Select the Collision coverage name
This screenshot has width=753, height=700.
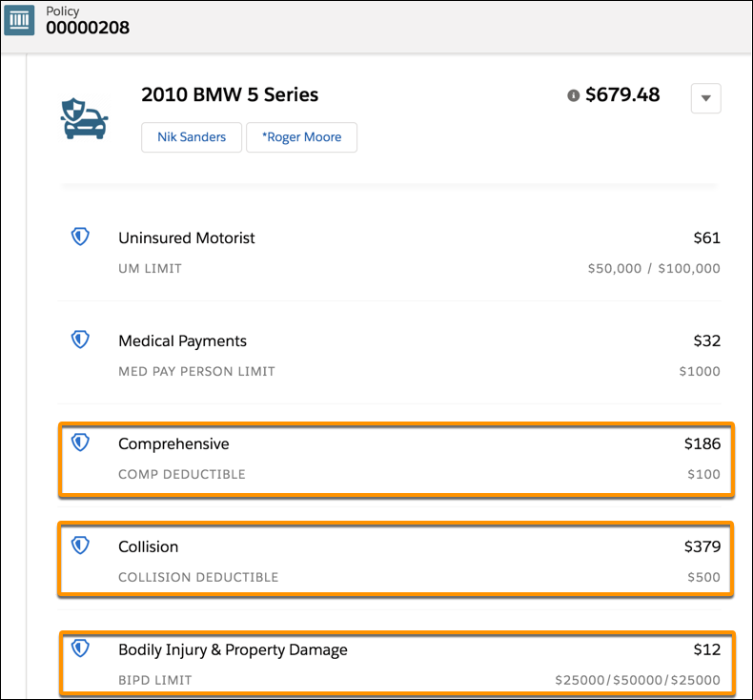[149, 546]
